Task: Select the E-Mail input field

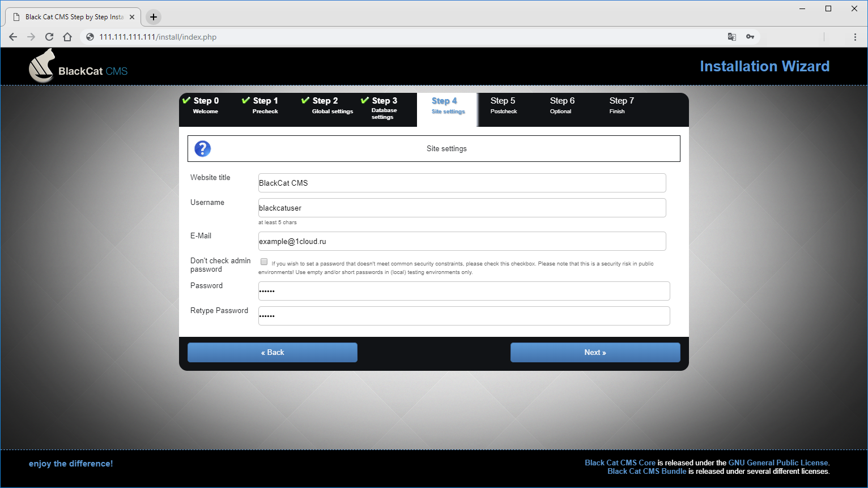Action: click(461, 241)
